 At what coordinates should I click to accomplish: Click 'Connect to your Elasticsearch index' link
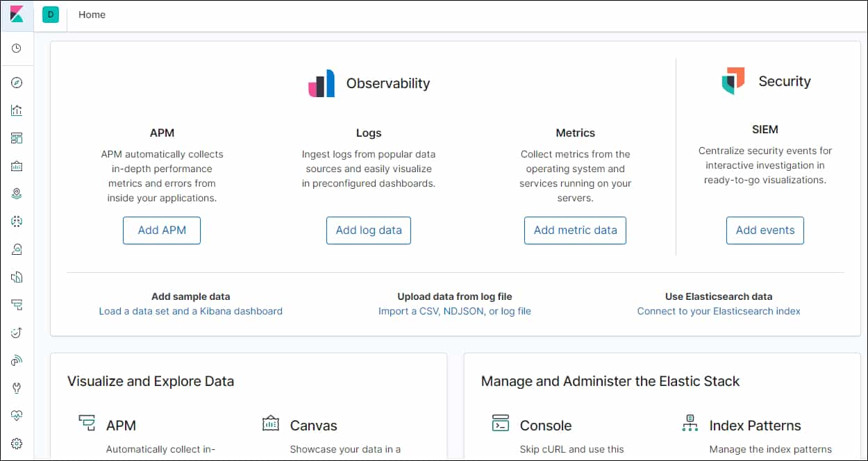(719, 311)
